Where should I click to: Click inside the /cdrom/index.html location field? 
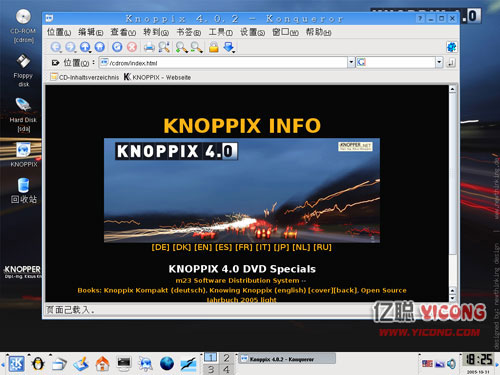223,62
